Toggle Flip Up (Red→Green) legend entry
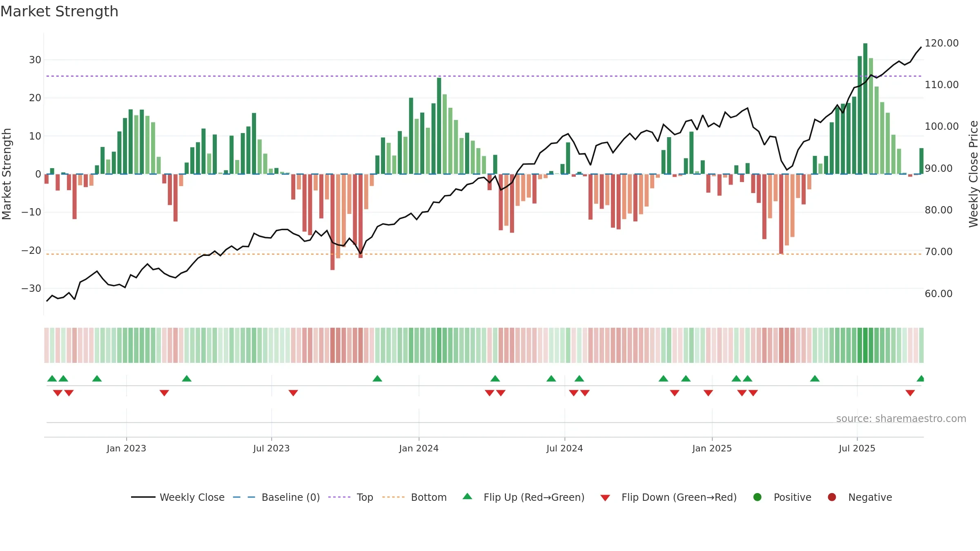 pos(523,497)
